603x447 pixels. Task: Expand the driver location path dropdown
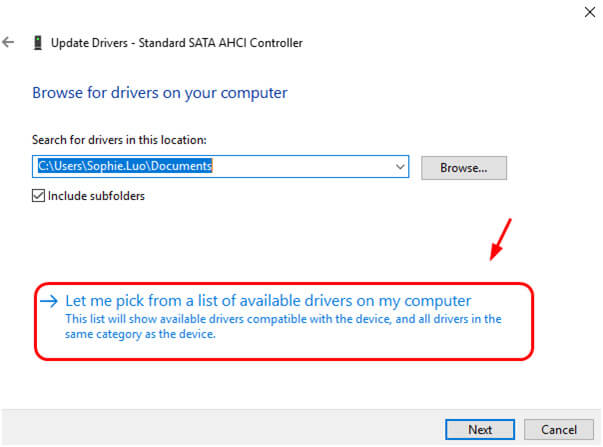400,167
